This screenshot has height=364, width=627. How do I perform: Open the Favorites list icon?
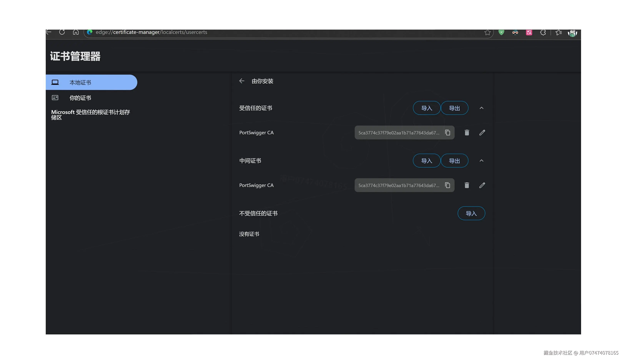click(x=559, y=33)
